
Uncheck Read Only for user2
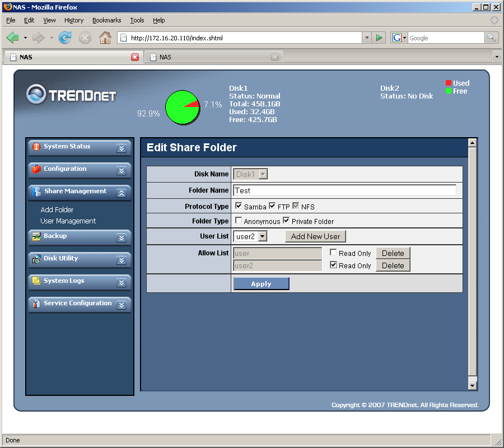click(333, 265)
